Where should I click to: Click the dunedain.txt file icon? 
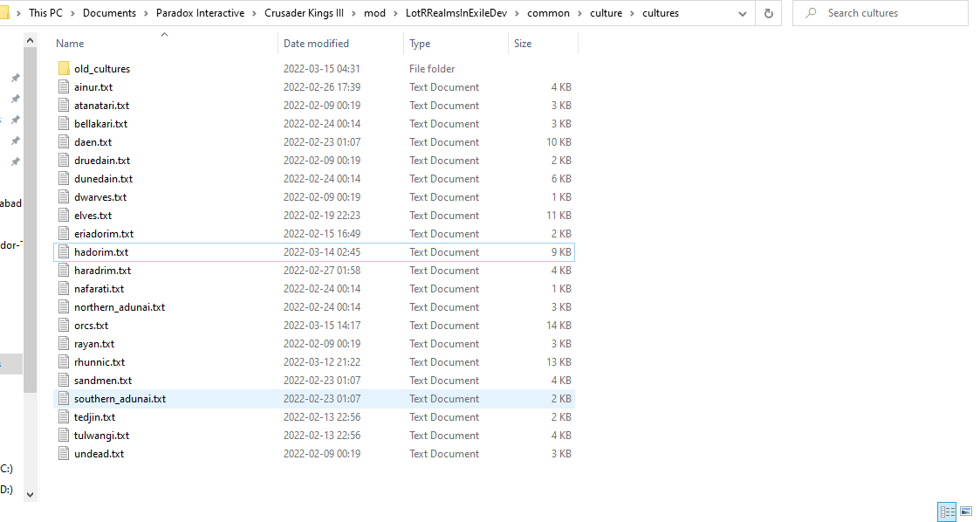pyautogui.click(x=64, y=179)
